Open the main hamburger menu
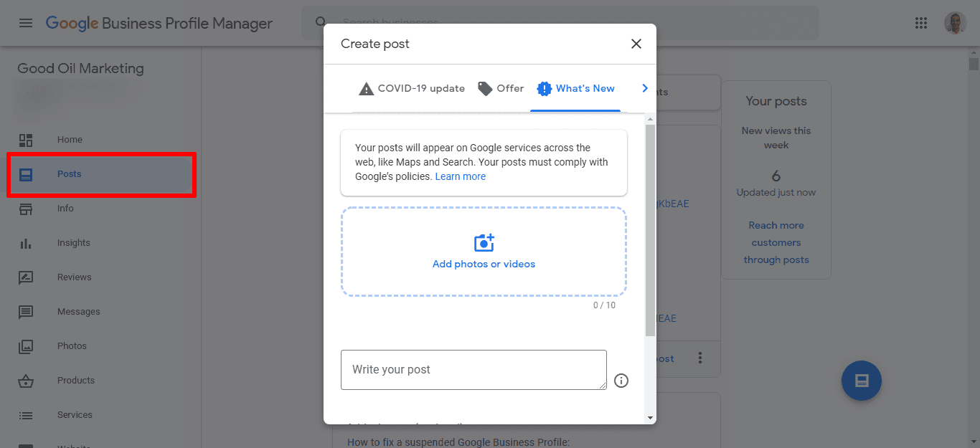This screenshot has width=980, height=448. pos(26,23)
